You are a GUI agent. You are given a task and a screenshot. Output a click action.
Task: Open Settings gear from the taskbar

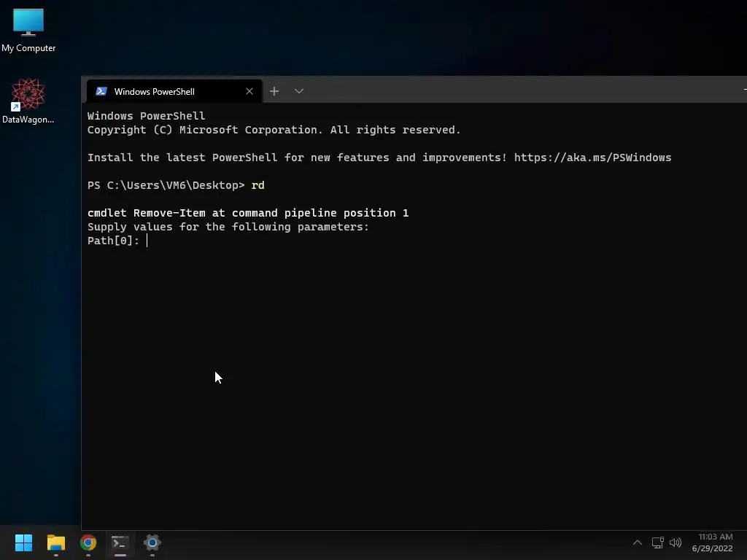click(152, 542)
